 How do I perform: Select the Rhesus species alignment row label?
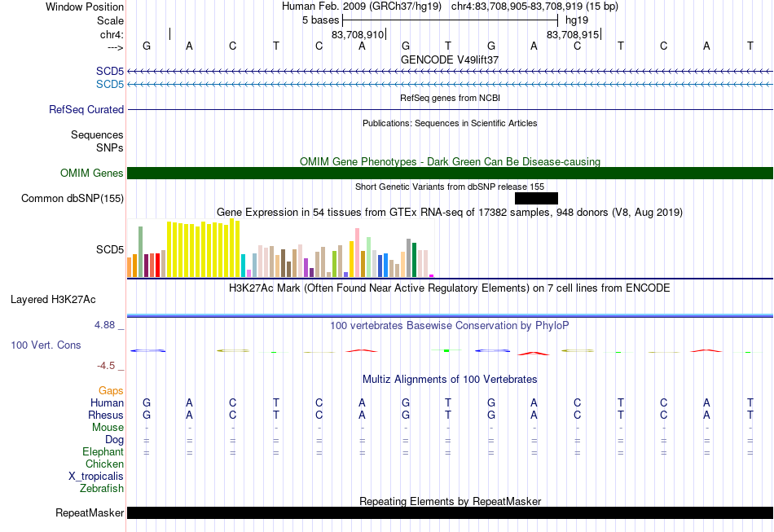pyautogui.click(x=106, y=415)
